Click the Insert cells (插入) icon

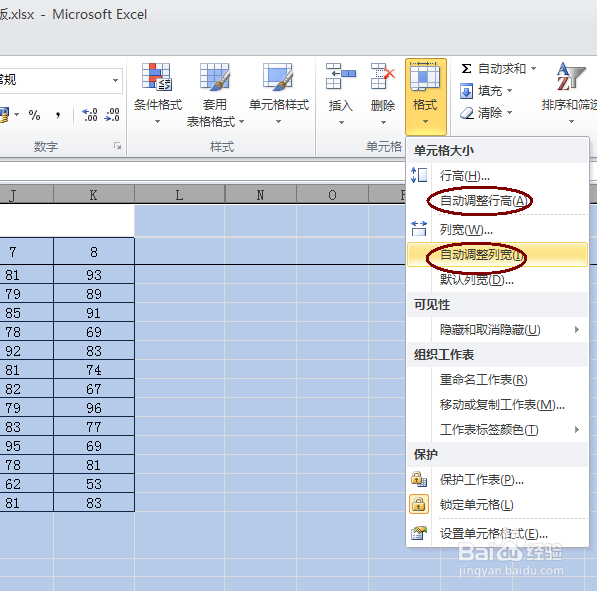pos(340,77)
